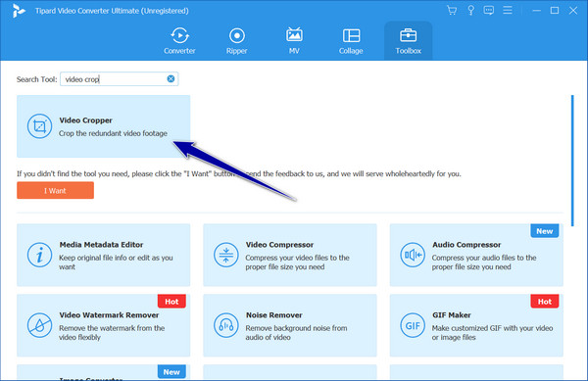Click the New badge on Audio Compressor

[545, 231]
